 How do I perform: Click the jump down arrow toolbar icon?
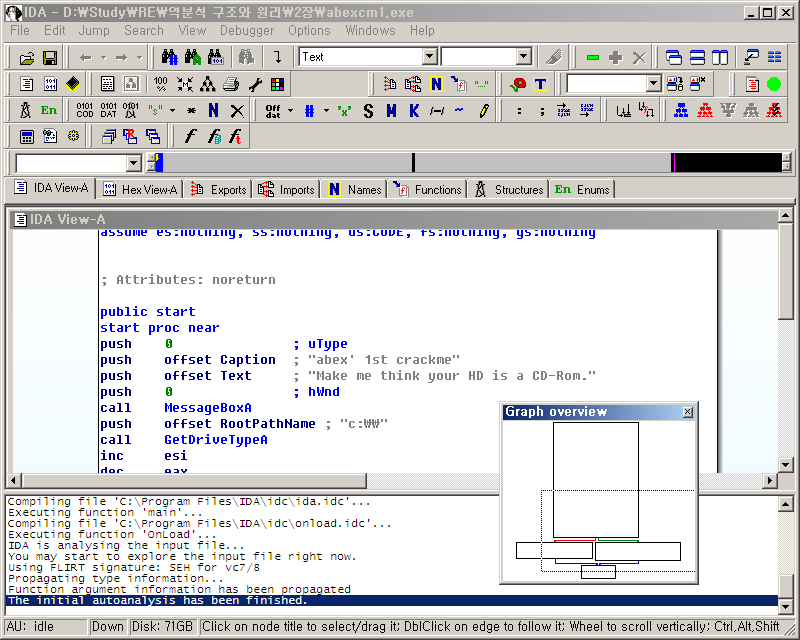click(278, 57)
